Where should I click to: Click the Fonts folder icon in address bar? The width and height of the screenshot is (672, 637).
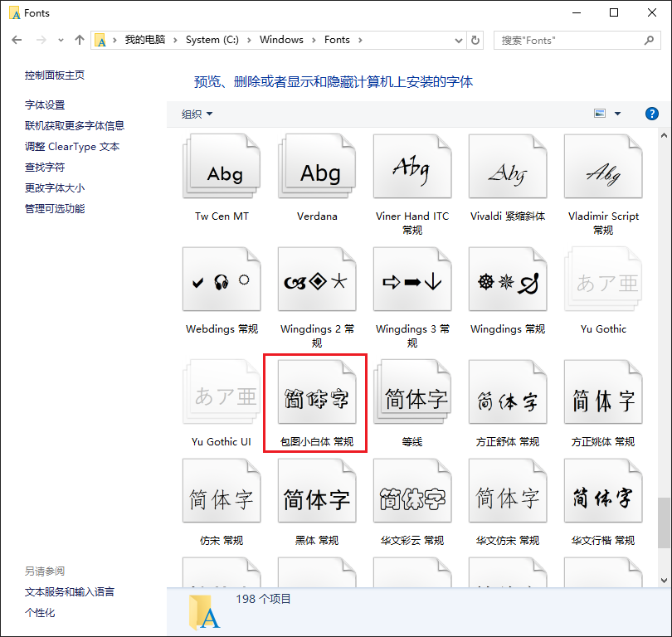pyautogui.click(x=100, y=41)
